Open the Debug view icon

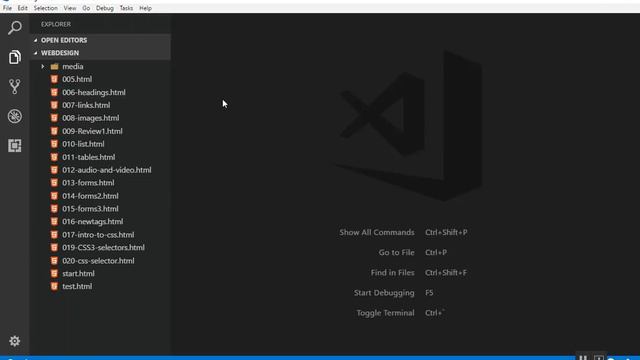click(15, 116)
